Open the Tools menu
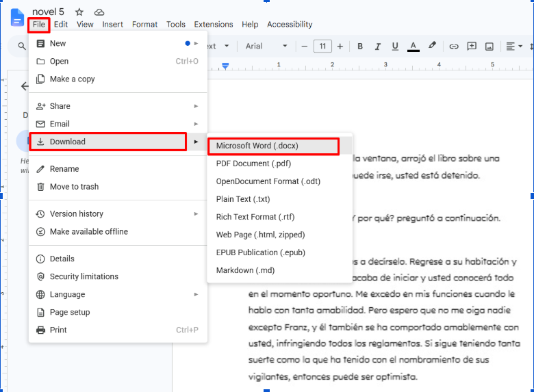 [176, 25]
